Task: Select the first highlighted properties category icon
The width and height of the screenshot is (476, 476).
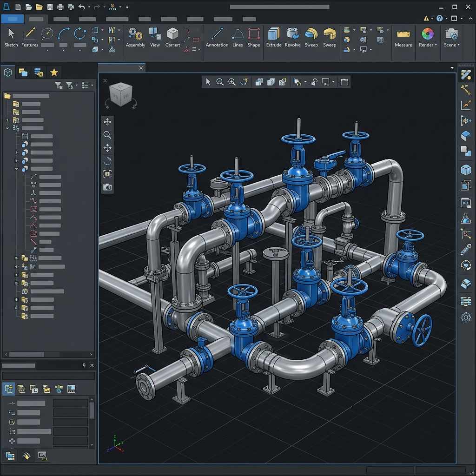Action: [x=8, y=389]
